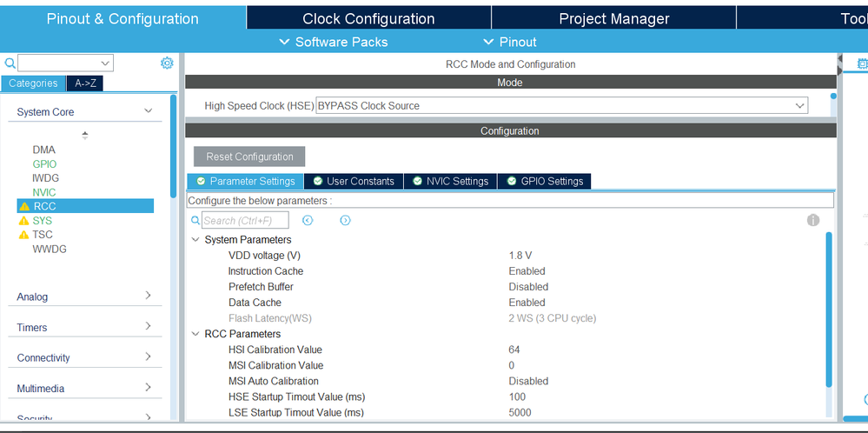868x433 pixels.
Task: Expand the Connectivity category
Action: coord(148,356)
